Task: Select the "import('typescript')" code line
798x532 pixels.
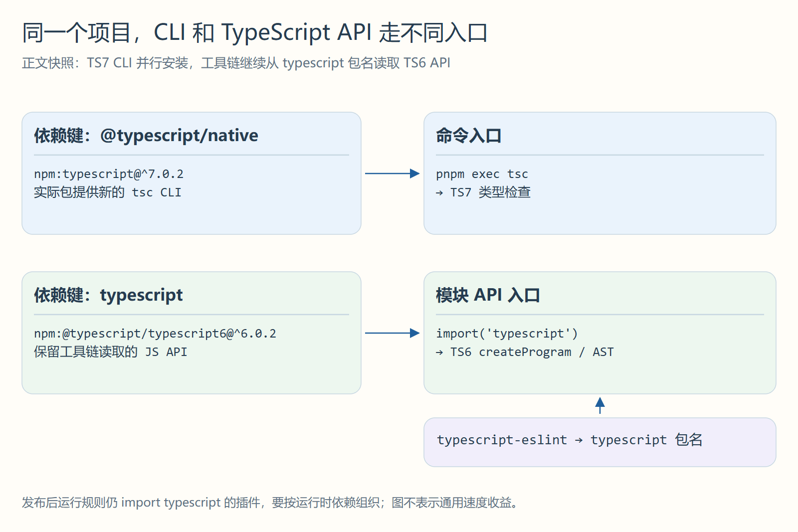Action: tap(507, 334)
